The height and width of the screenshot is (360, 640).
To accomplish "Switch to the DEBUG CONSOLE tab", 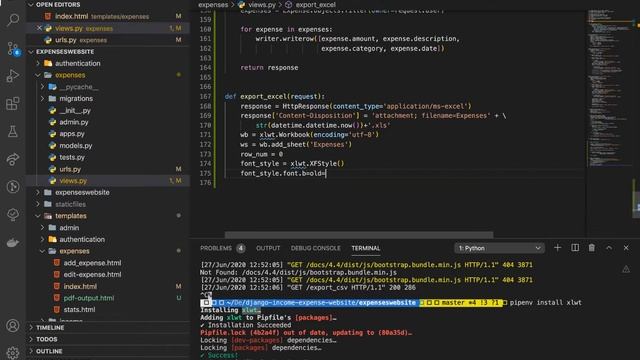I will point(316,248).
